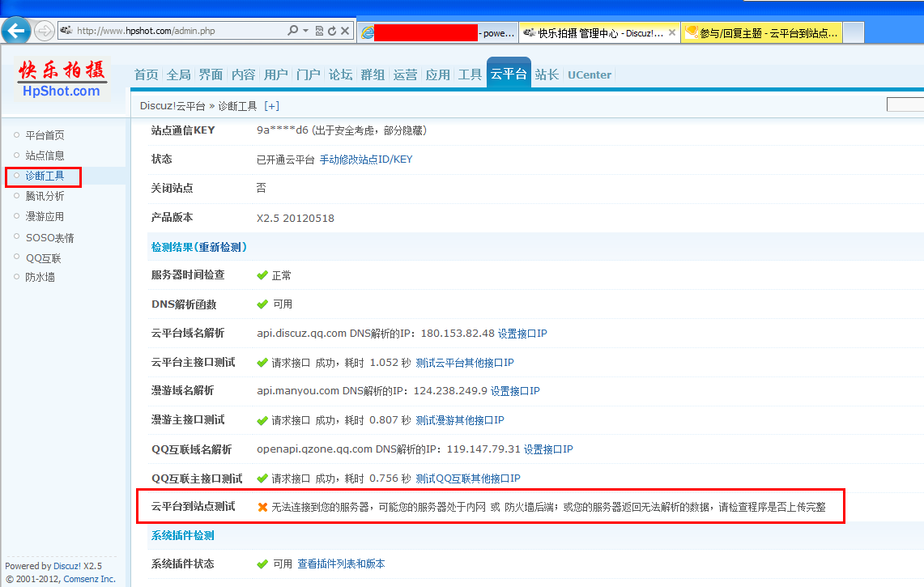Click 设置接口IP in the 漫游域名解析 row
Viewport: 924px width, 587px height.
click(515, 391)
